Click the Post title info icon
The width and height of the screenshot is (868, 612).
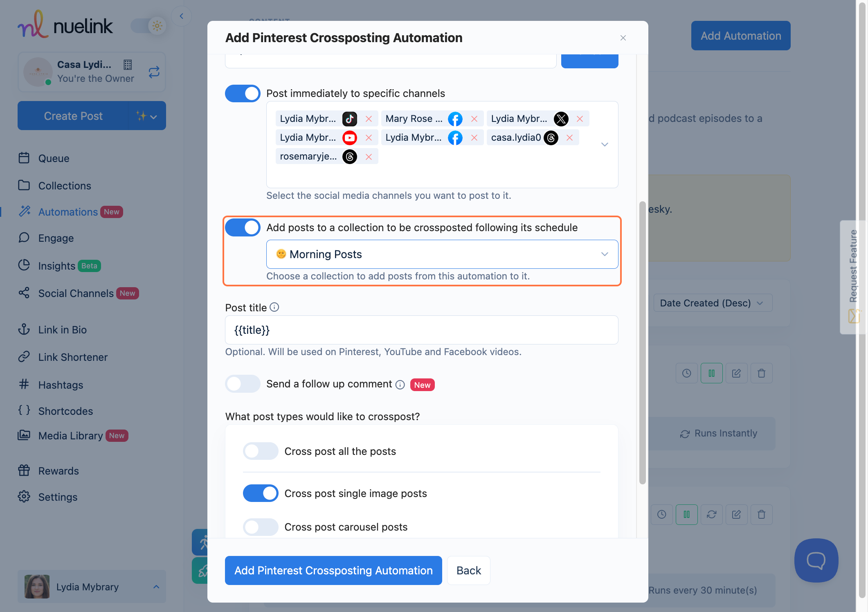(274, 307)
